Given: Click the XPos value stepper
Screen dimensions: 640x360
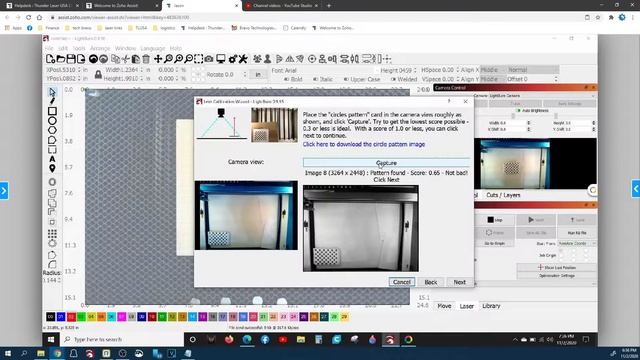Looking at the screenshot, I should pyautogui.click(x=79, y=70).
